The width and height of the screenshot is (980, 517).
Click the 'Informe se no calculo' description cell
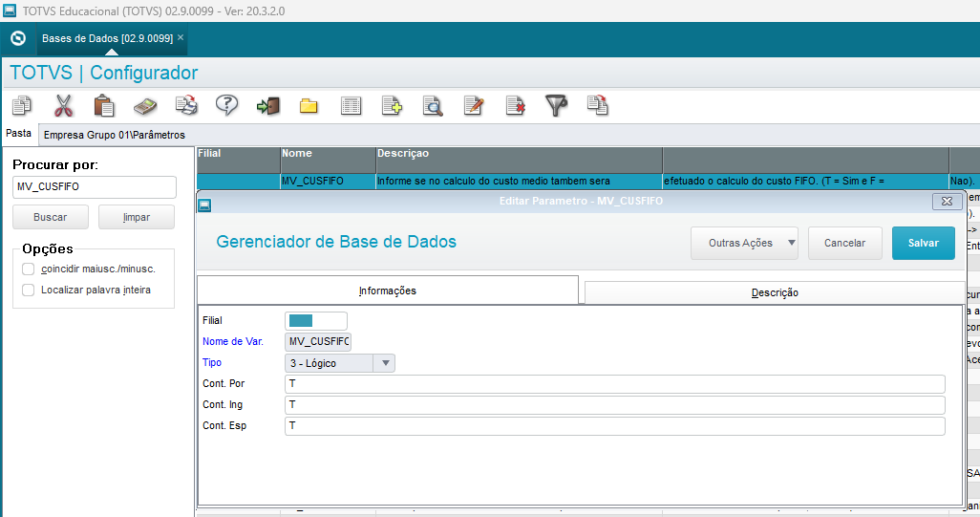[x=519, y=182]
